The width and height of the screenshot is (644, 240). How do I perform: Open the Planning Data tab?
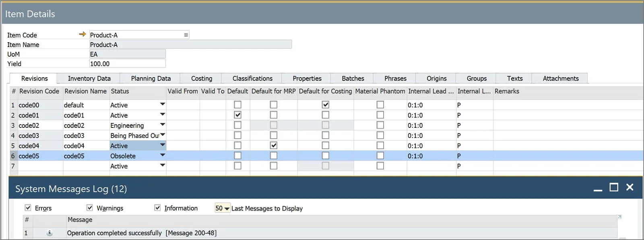(151, 78)
